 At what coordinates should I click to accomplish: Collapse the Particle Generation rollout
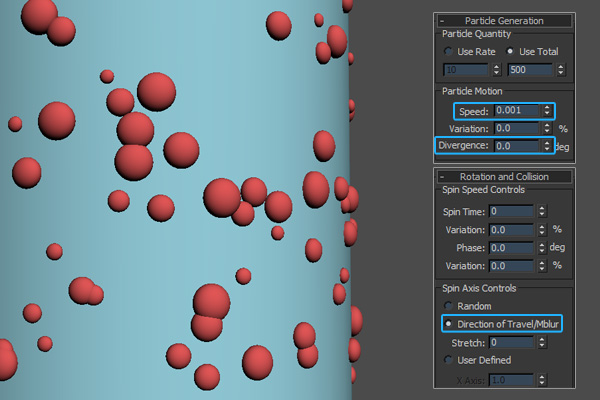point(444,20)
